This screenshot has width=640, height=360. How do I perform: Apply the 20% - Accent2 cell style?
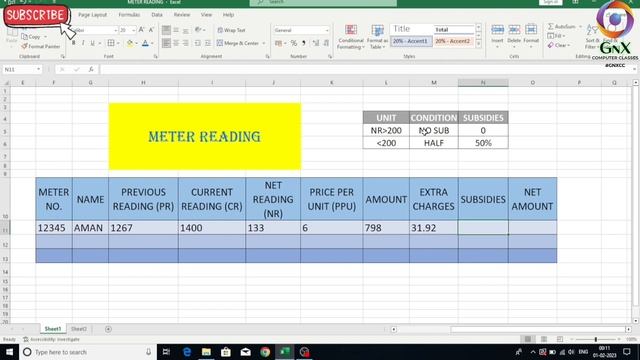pyautogui.click(x=454, y=41)
